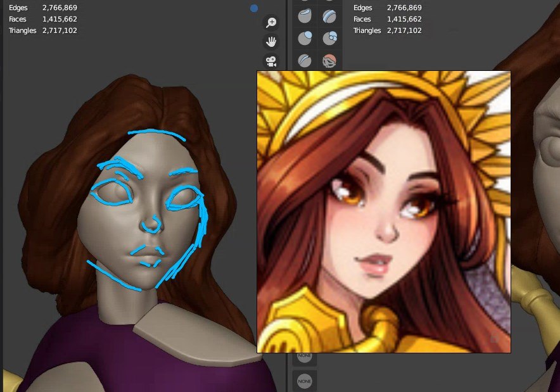The image size is (560, 392).
Task: Click the 1,415,662 value in right viewport
Action: [x=404, y=19]
